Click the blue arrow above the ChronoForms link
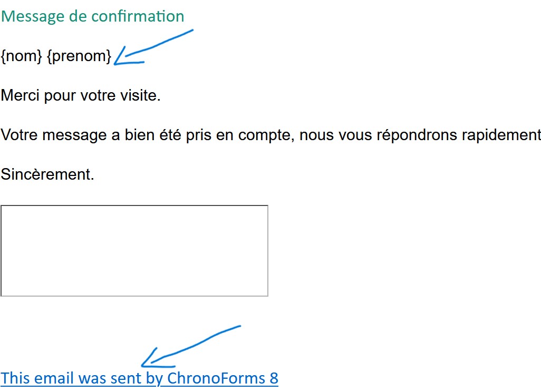This screenshot has height=392, width=541. click(190, 346)
